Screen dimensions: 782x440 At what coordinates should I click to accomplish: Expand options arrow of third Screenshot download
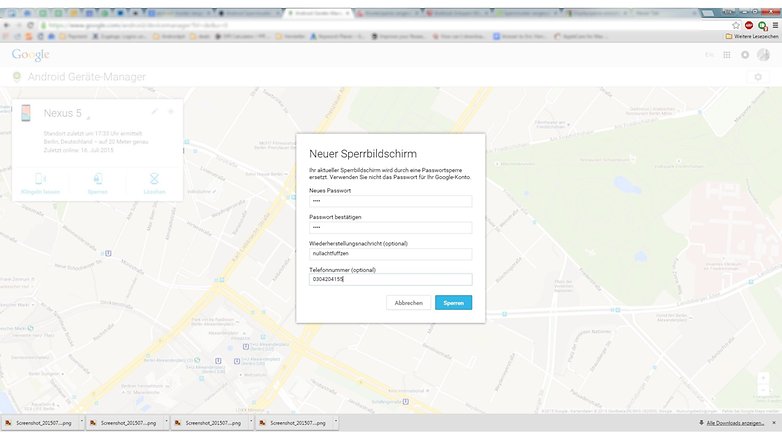tap(251, 422)
